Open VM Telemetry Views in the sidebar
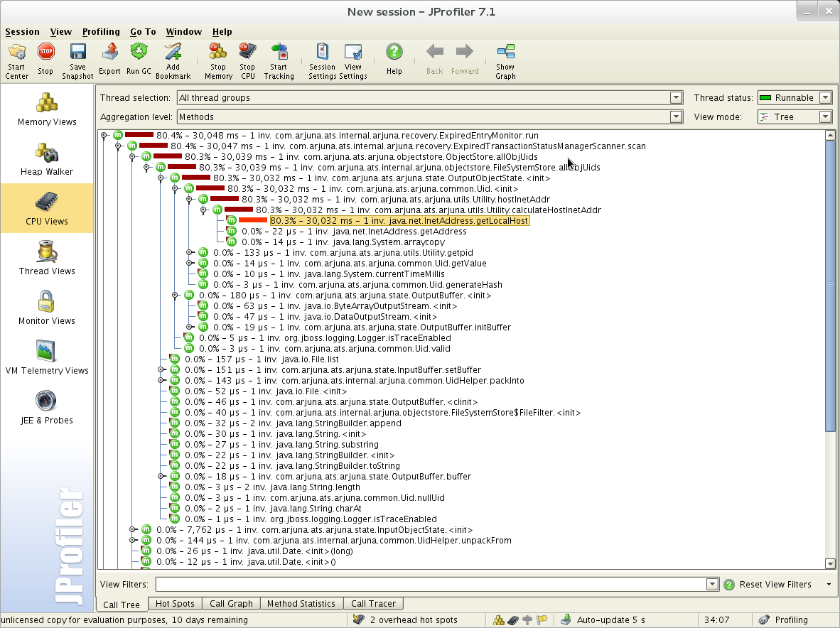This screenshot has height=628, width=840. click(47, 358)
